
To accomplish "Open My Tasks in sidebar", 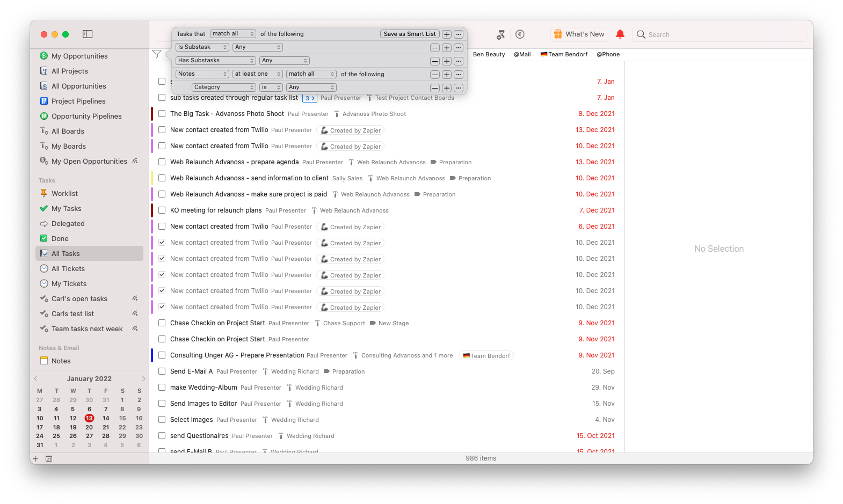I will [67, 208].
